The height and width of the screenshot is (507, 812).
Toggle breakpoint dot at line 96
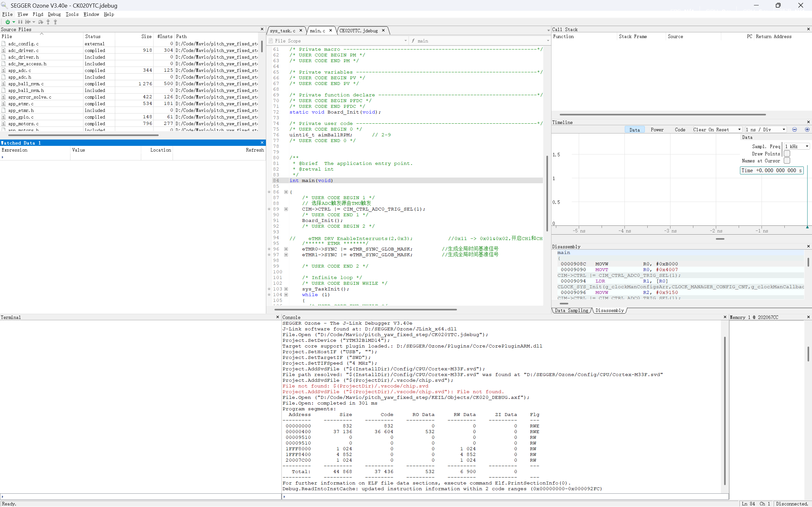[269, 249]
